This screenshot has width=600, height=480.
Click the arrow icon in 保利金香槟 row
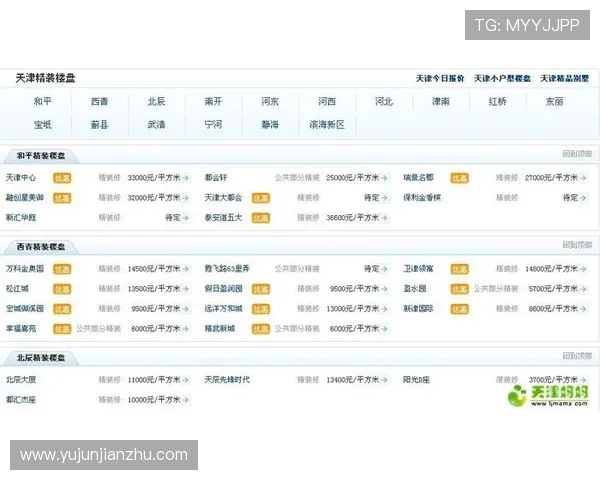583,198
